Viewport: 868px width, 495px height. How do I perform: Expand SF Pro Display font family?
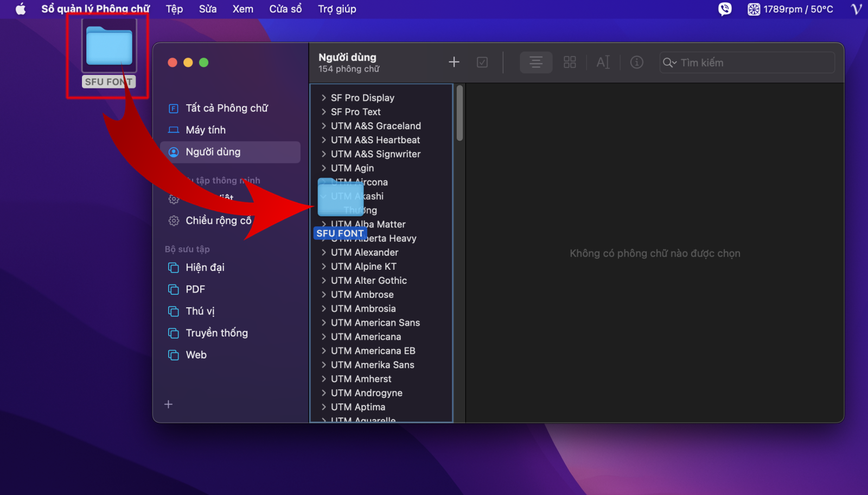tap(324, 98)
